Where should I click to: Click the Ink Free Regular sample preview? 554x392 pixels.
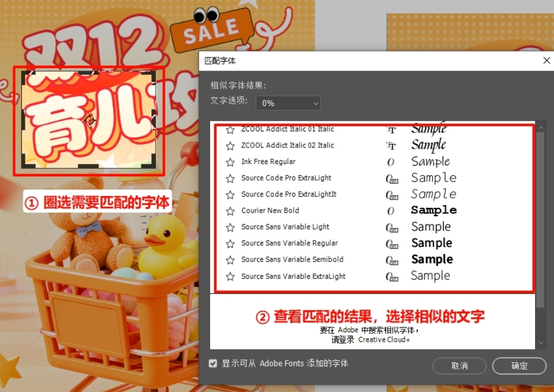(x=430, y=162)
